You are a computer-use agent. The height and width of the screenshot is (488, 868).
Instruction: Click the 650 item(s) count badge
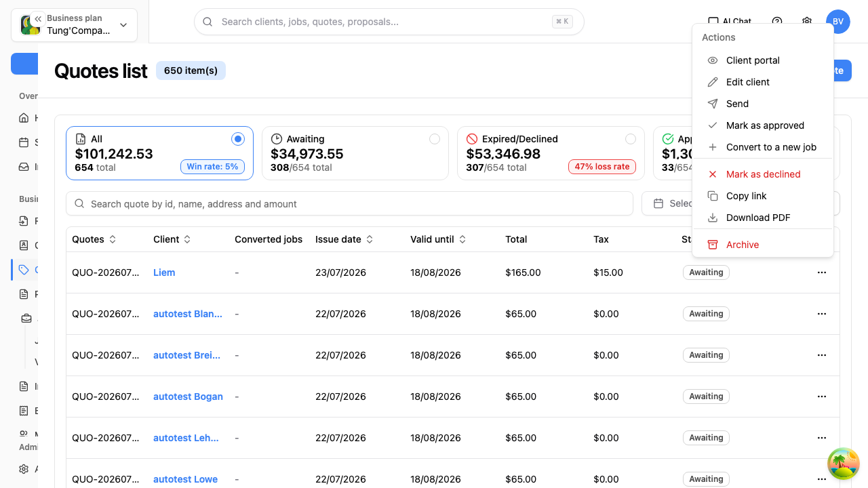tap(191, 70)
